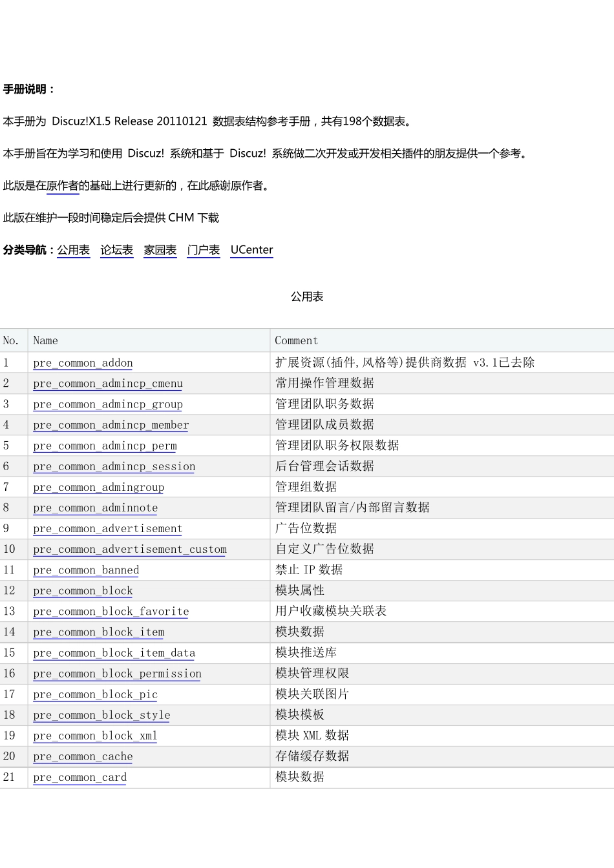The height and width of the screenshot is (868, 614).
Task: Open the pre_common_admingroup table link
Action: (99, 487)
